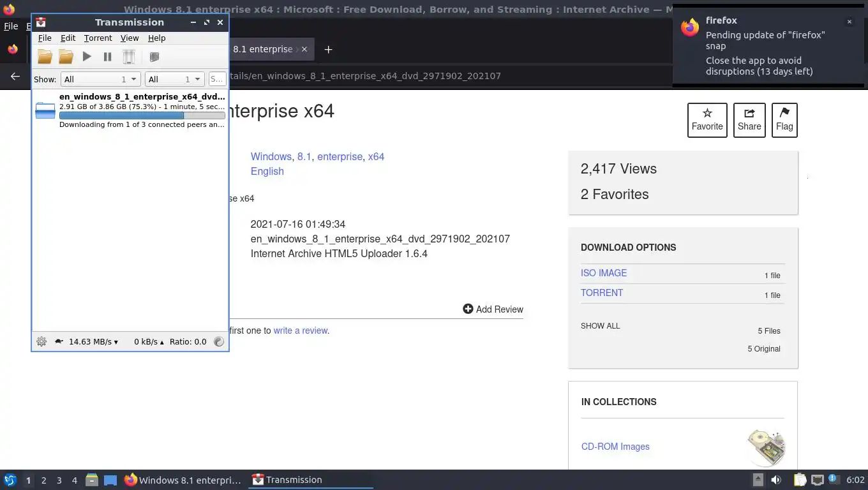This screenshot has height=490, width=868.
Task: Focus the Transmission search filter field
Action: [x=217, y=79]
